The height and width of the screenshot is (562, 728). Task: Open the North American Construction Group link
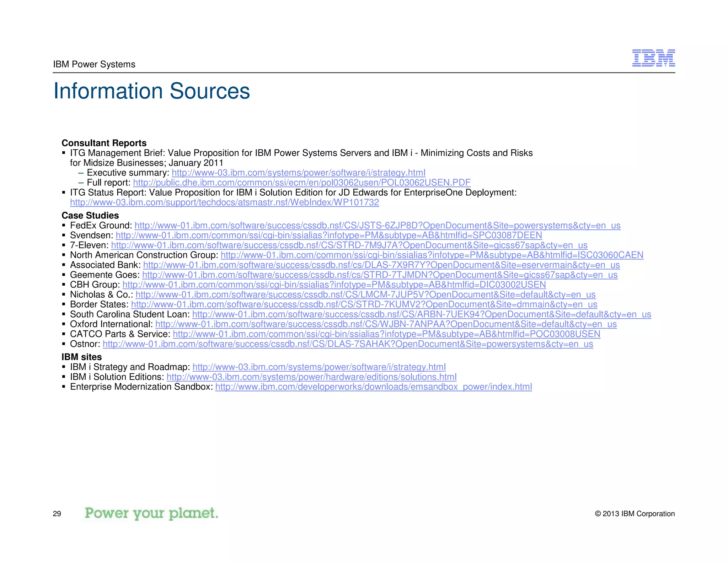432,255
